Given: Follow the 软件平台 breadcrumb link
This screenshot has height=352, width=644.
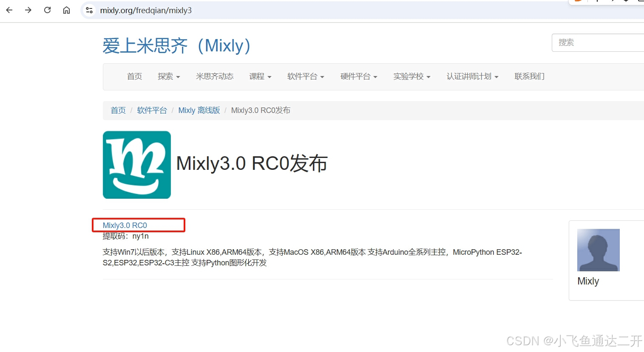Looking at the screenshot, I should (152, 110).
